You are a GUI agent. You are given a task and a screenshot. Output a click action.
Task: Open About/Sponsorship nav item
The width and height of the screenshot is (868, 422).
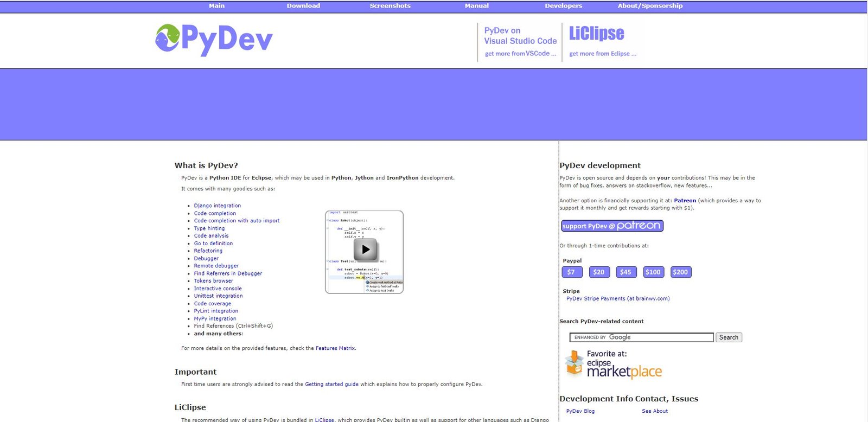click(650, 6)
